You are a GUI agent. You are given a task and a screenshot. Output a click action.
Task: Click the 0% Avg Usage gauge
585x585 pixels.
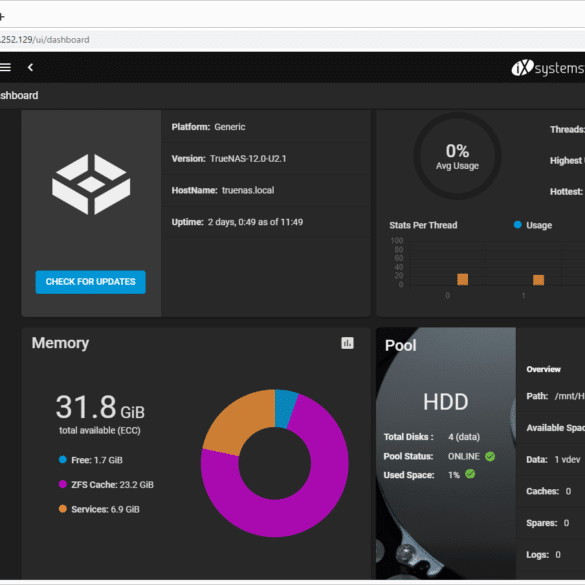click(457, 156)
